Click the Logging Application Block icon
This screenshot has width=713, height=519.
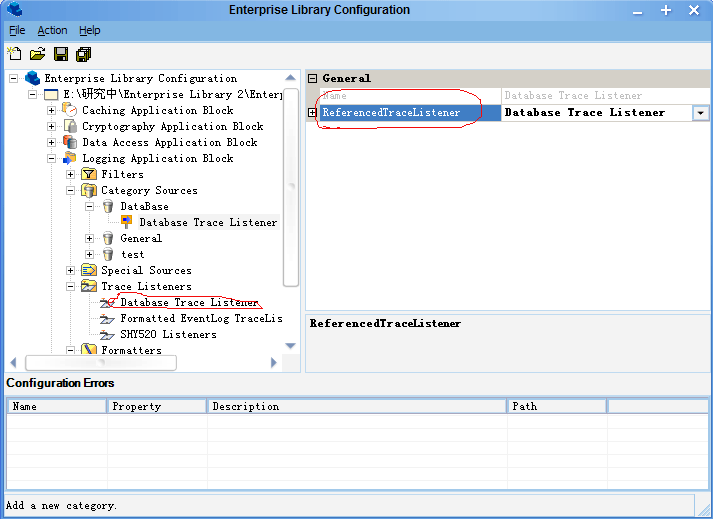pos(70,158)
